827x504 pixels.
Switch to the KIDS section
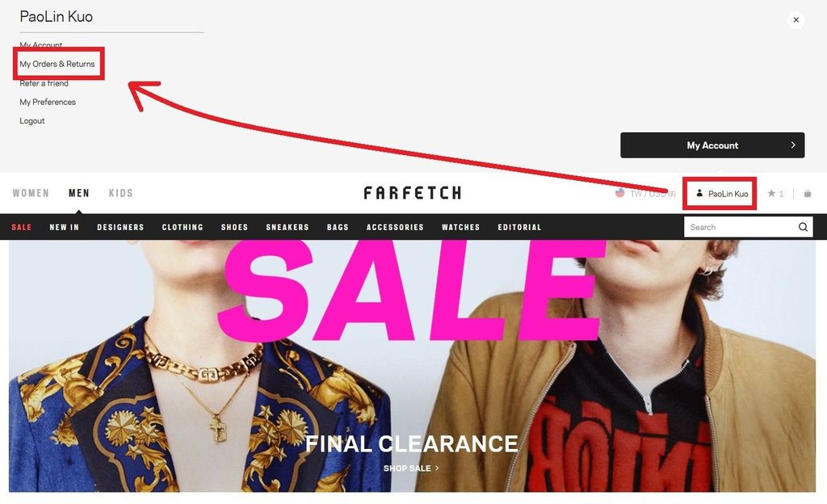click(121, 193)
